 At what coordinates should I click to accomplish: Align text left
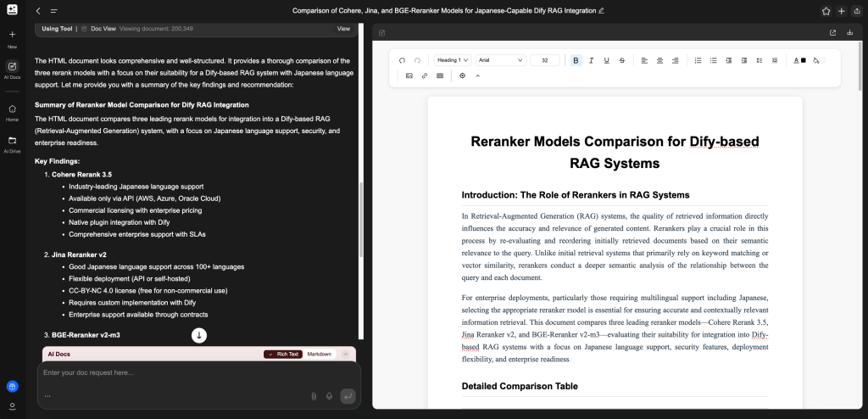pyautogui.click(x=644, y=60)
